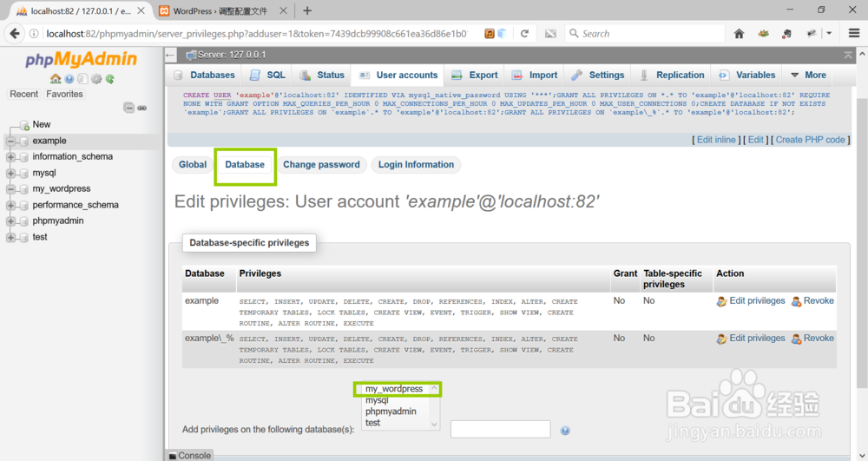Open the More dropdown menu tab
Screen dimensions: 868x461
[808, 76]
